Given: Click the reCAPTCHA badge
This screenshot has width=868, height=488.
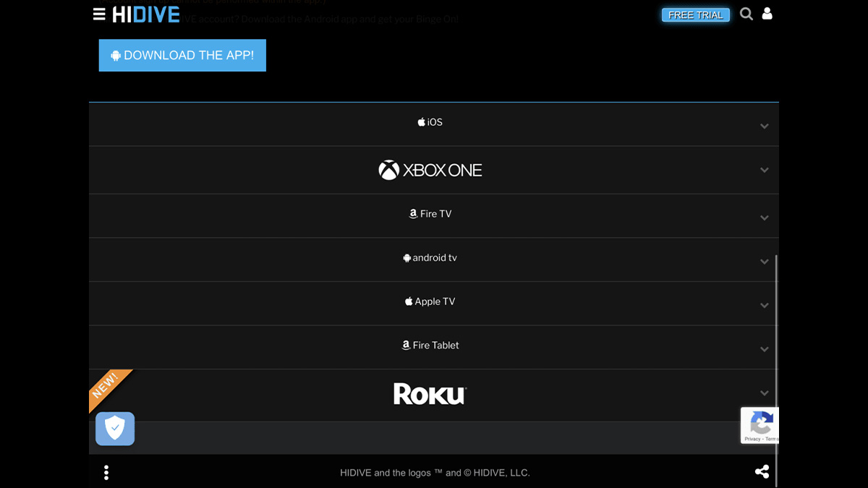Looking at the screenshot, I should pos(759,425).
